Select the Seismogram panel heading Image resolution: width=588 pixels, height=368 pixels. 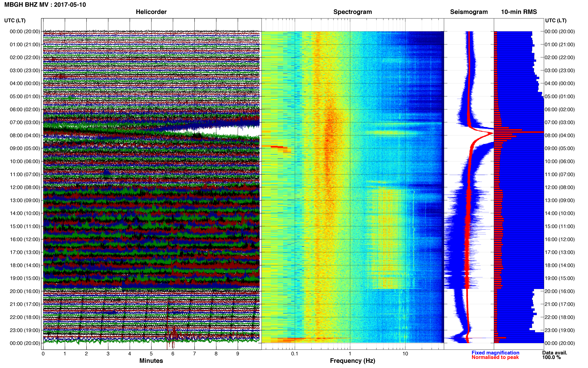point(469,12)
